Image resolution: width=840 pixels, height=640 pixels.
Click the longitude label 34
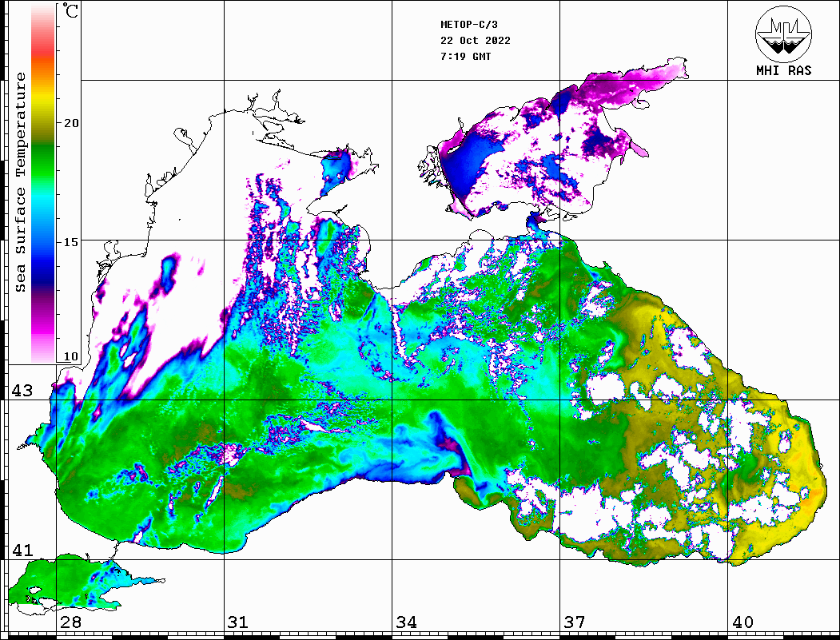406,622
